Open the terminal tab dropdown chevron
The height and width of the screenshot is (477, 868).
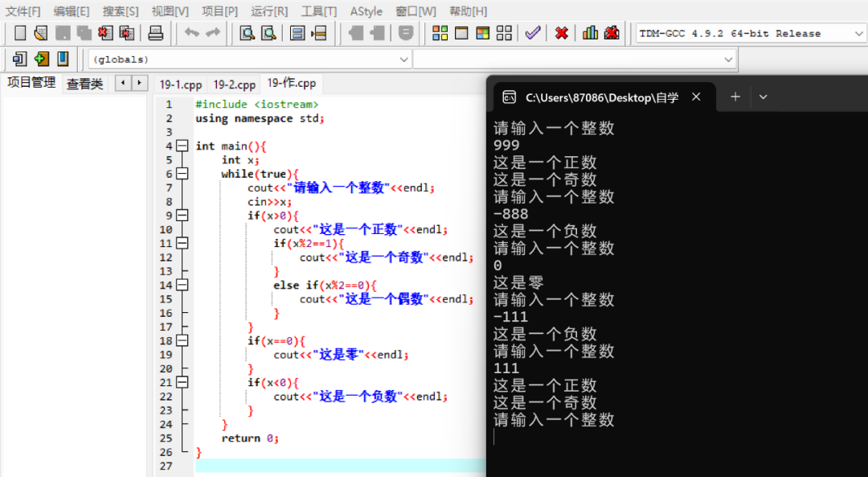pyautogui.click(x=763, y=97)
